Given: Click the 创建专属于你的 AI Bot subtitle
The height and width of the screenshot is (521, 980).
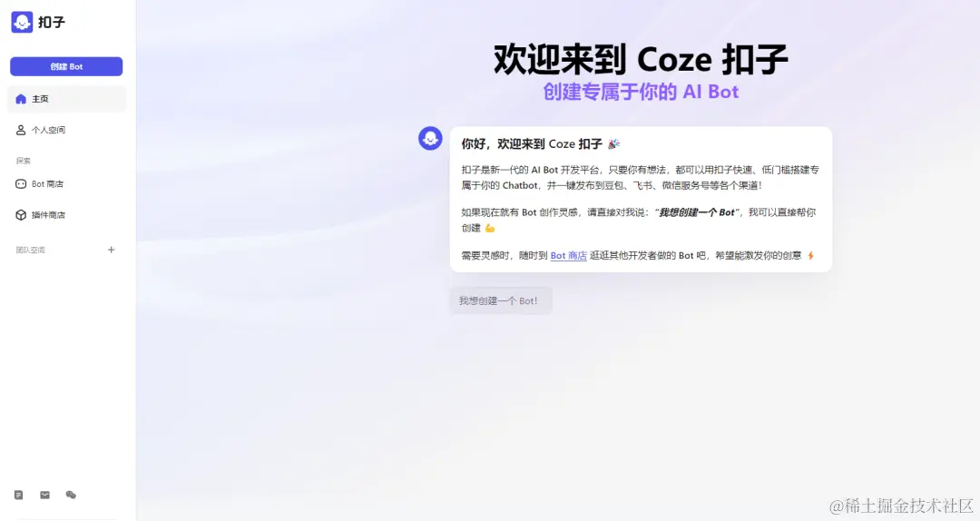Looking at the screenshot, I should click(x=641, y=92).
